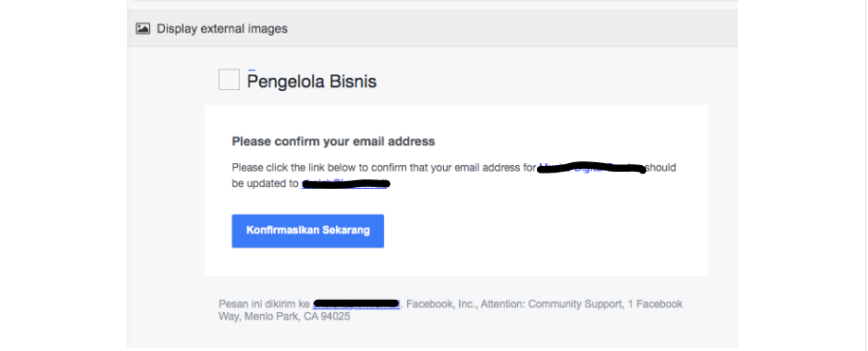The width and height of the screenshot is (868, 351).
Task: Click the Konfirmasikan Sekarang button
Action: pyautogui.click(x=307, y=231)
